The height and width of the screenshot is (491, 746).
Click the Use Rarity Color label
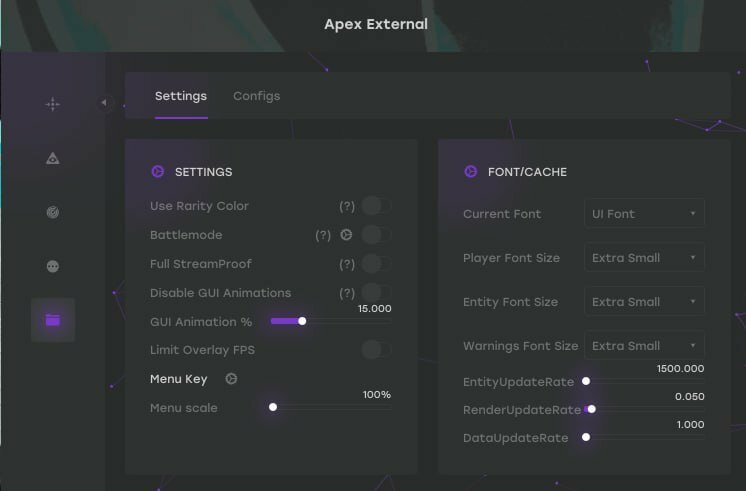[199, 206]
